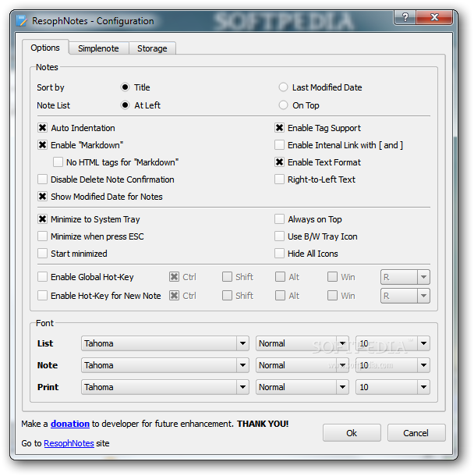Screen dimensions: 474x476
Task: Enable Global Hot-Key checkbox
Action: (42, 277)
